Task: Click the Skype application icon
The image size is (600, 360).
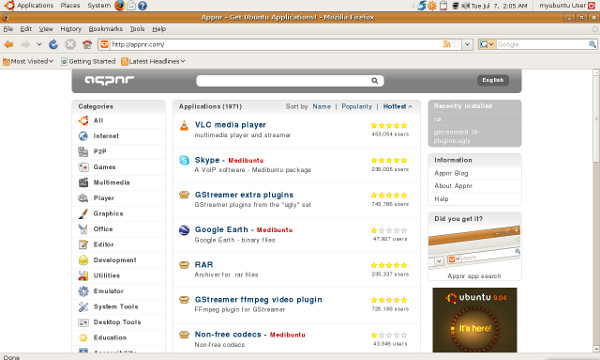Action: 184,160
